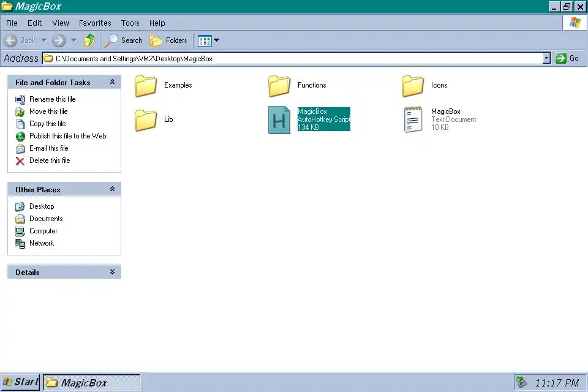Select the Icons folder icon
Image resolution: width=588 pixels, height=392 pixels.
click(x=413, y=86)
